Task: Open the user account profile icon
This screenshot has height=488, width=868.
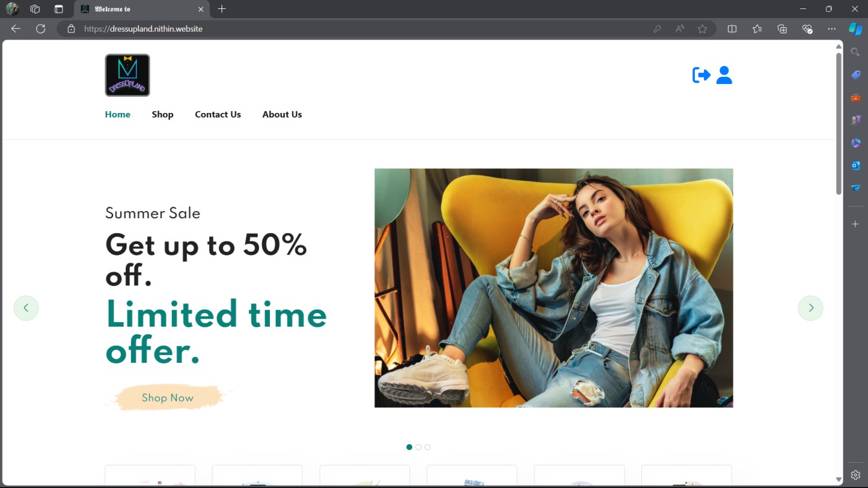Action: 724,75
